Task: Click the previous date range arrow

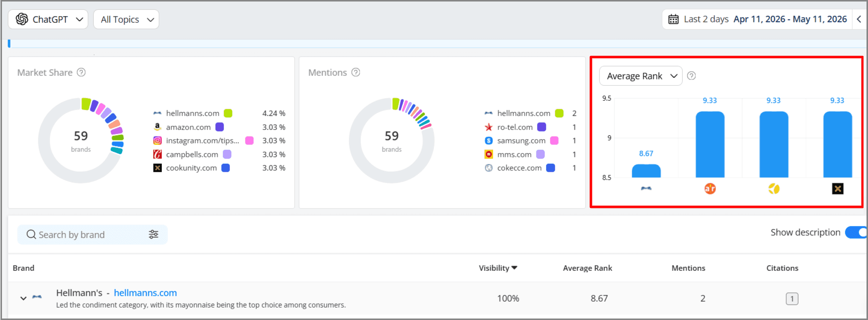Action: (x=859, y=19)
